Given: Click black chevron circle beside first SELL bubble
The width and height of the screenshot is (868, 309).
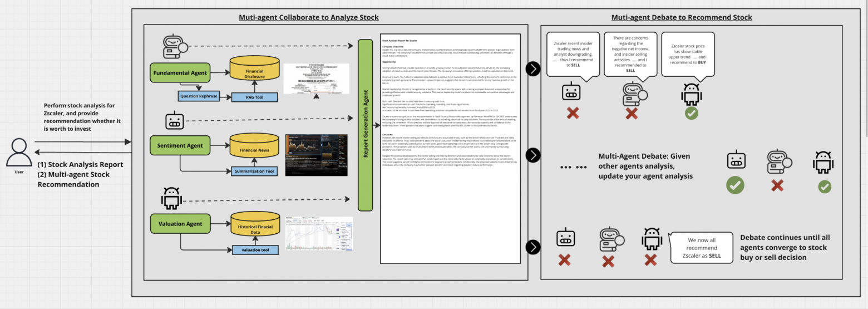Looking at the screenshot, I should pyautogui.click(x=533, y=69).
